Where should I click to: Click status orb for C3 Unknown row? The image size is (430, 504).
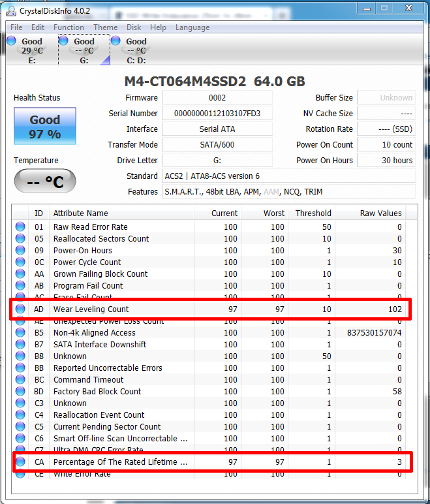20,403
